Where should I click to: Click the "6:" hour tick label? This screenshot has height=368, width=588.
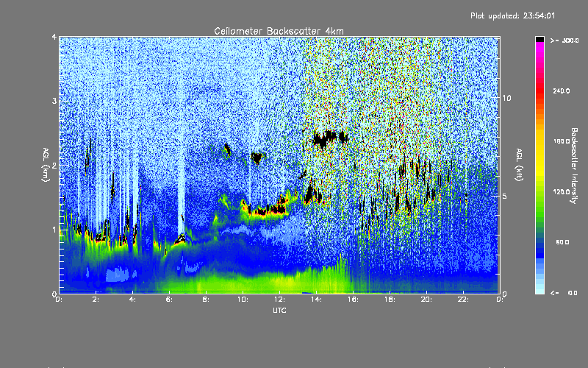pyautogui.click(x=169, y=300)
